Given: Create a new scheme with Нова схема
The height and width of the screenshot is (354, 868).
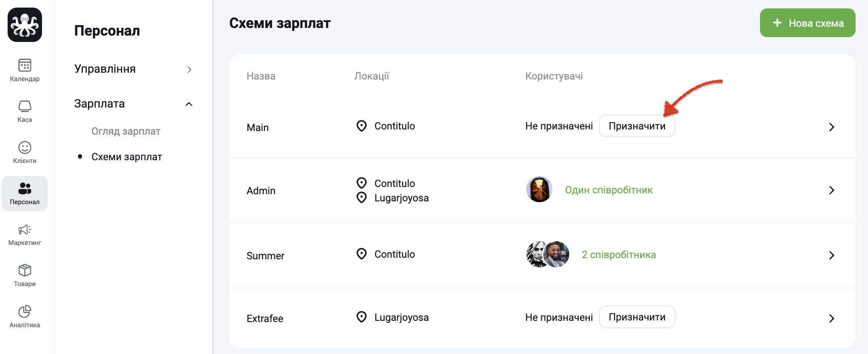Looking at the screenshot, I should (808, 23).
